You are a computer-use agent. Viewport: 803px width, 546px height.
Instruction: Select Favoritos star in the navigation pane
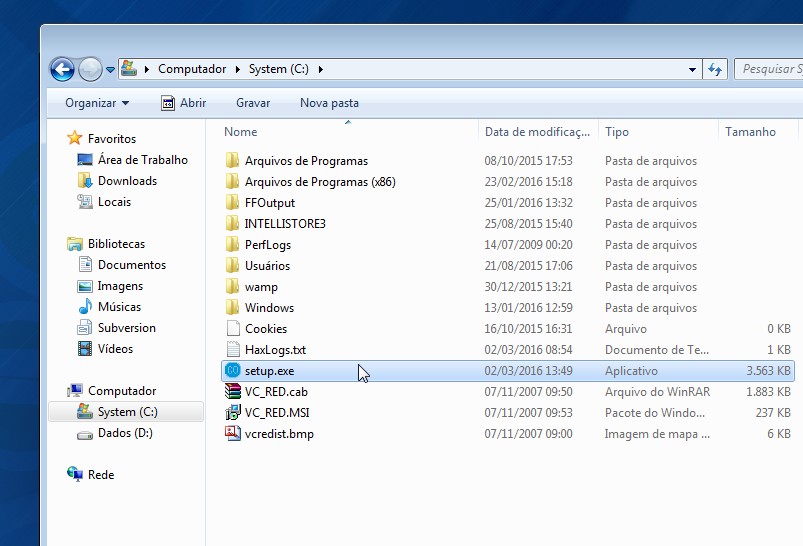[x=75, y=138]
